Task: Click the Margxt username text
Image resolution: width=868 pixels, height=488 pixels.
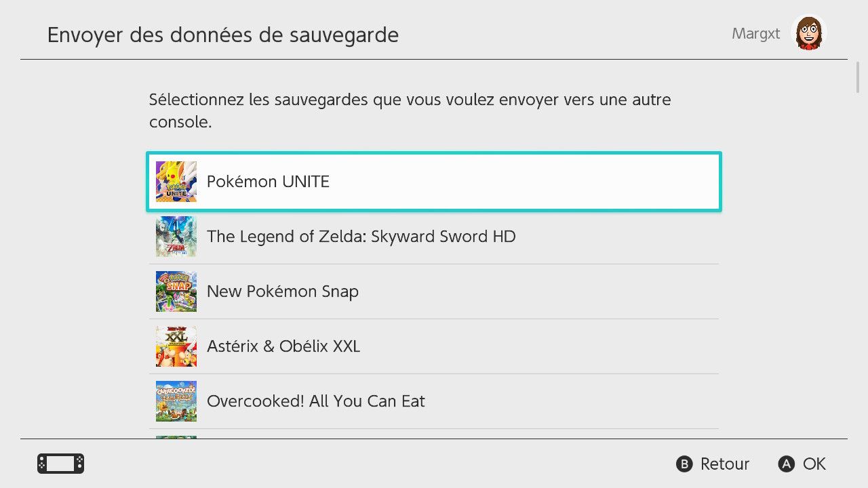Action: (x=756, y=33)
